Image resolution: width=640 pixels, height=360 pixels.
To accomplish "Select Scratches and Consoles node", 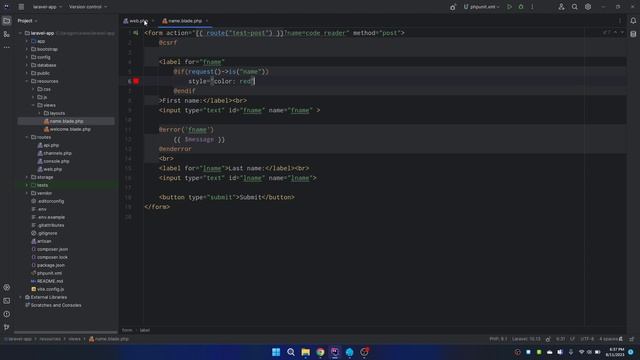I will 53,305.
